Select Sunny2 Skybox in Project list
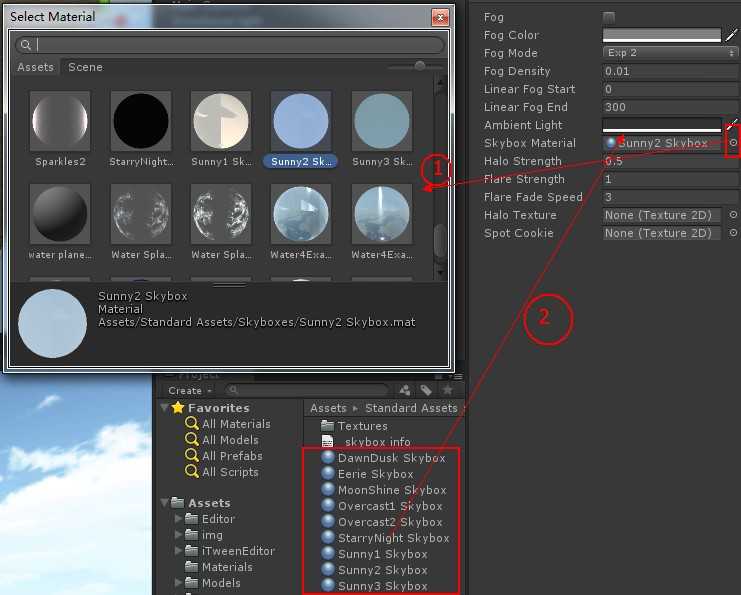 click(x=374, y=570)
